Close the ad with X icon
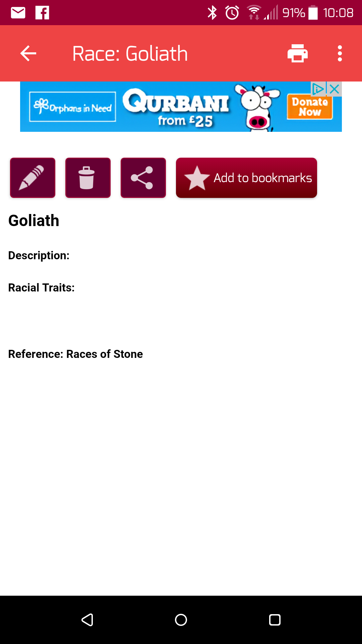The width and height of the screenshot is (362, 644). [x=335, y=89]
